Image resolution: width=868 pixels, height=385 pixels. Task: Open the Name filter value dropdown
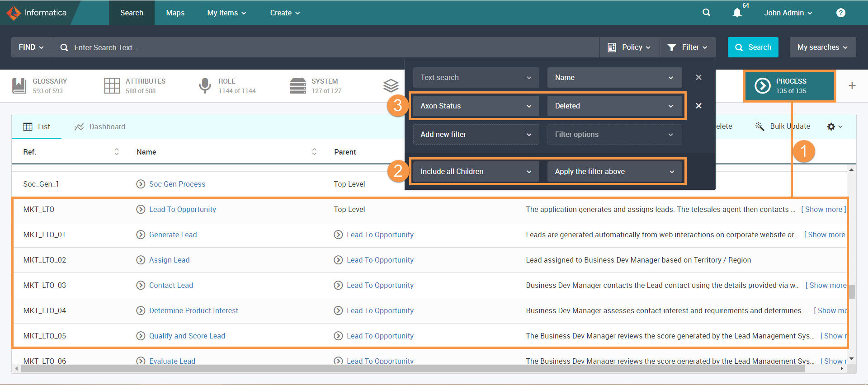614,77
